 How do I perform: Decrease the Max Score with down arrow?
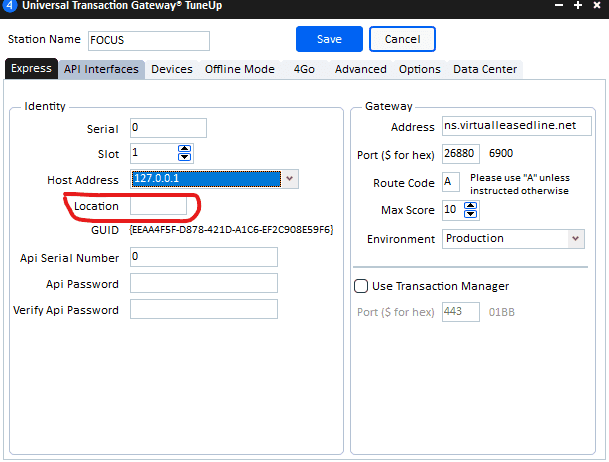pos(471,215)
